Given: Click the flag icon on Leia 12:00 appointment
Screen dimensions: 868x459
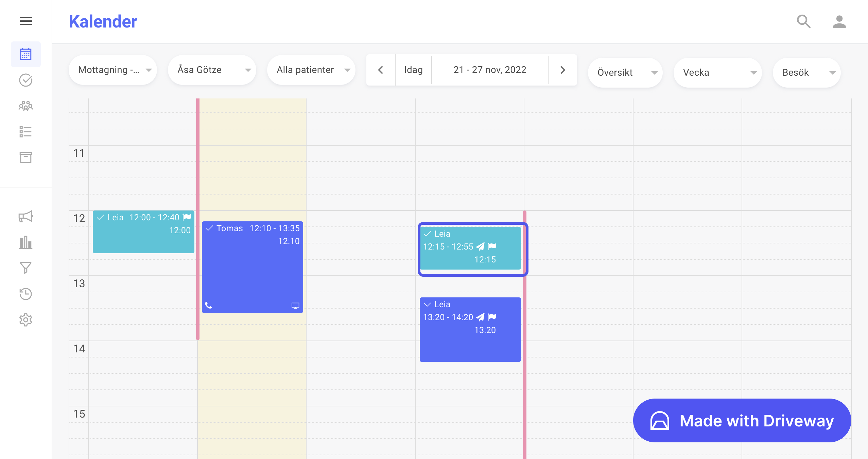Looking at the screenshot, I should click(187, 217).
